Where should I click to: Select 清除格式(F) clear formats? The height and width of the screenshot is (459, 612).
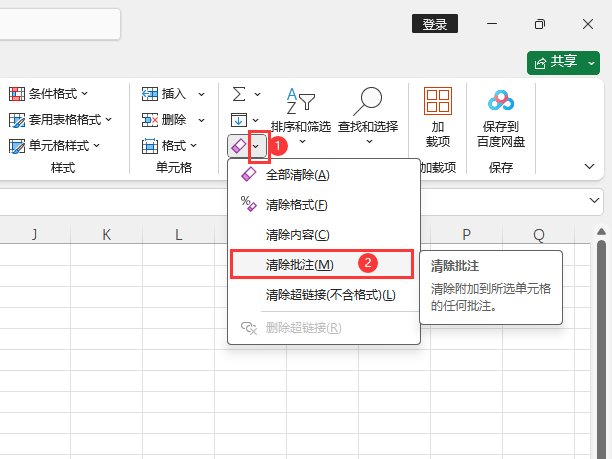324,205
